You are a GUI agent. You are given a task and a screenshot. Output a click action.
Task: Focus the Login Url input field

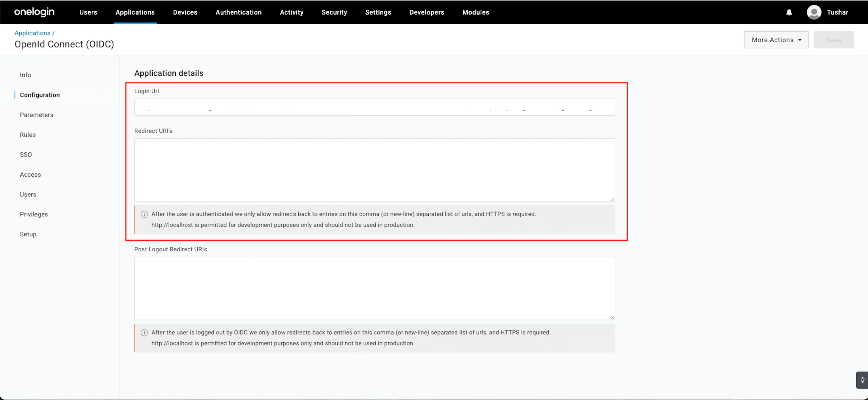pyautogui.click(x=374, y=107)
